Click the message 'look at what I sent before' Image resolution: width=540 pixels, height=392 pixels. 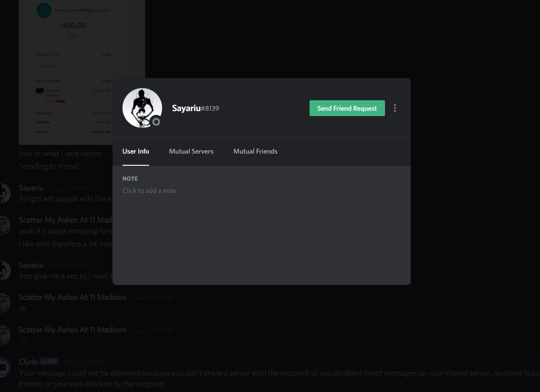(60, 154)
